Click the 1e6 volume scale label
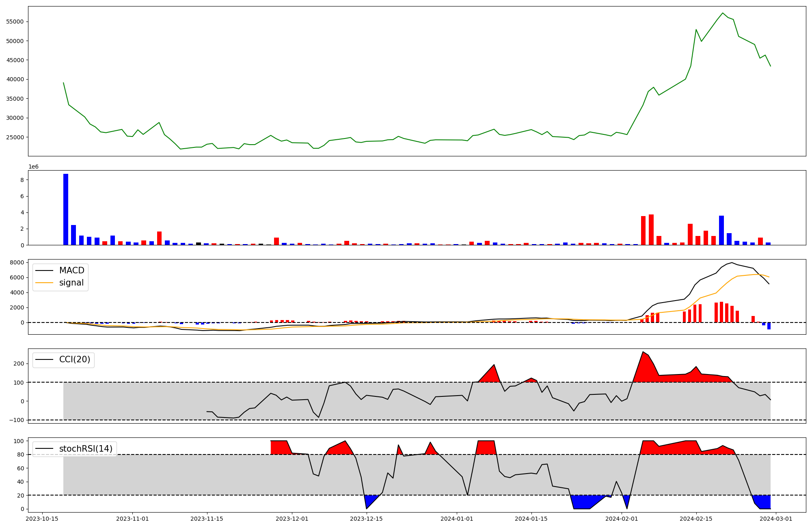This screenshot has width=812, height=528. click(33, 167)
